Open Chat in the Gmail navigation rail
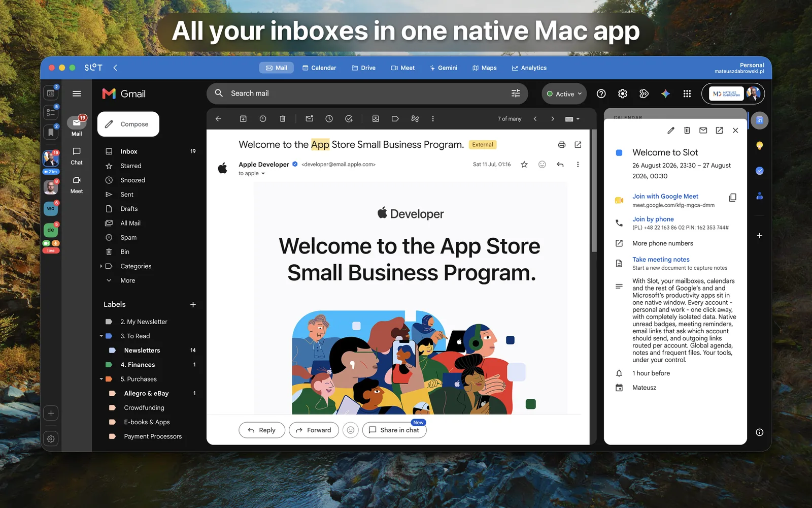 pyautogui.click(x=77, y=156)
